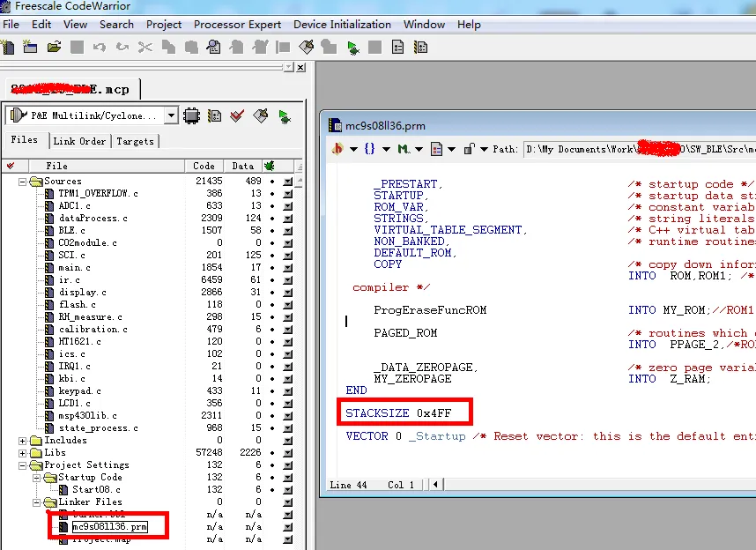
Task: Click the touch column checkmark header
Action: pyautogui.click(x=11, y=166)
